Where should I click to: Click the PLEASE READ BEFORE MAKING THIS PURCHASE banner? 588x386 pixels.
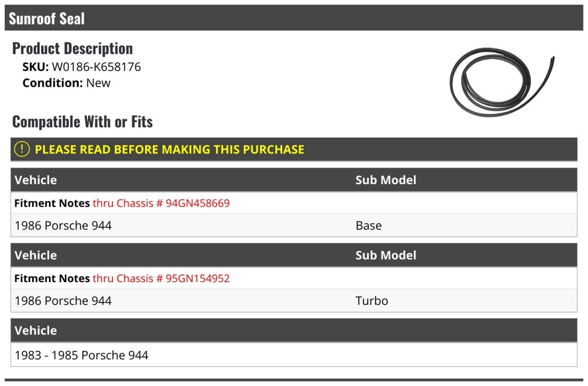[294, 149]
